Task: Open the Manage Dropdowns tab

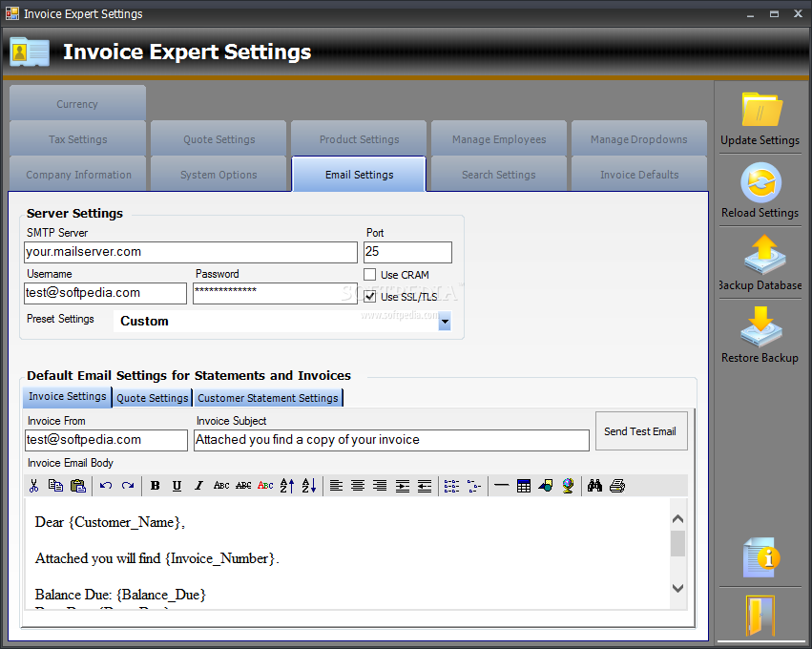Action: 639,139
